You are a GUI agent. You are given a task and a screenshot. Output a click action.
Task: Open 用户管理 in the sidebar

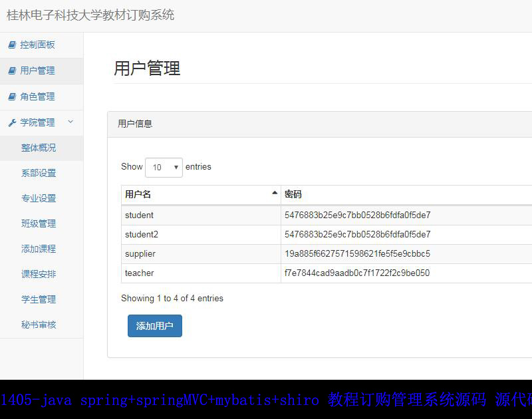pos(37,70)
